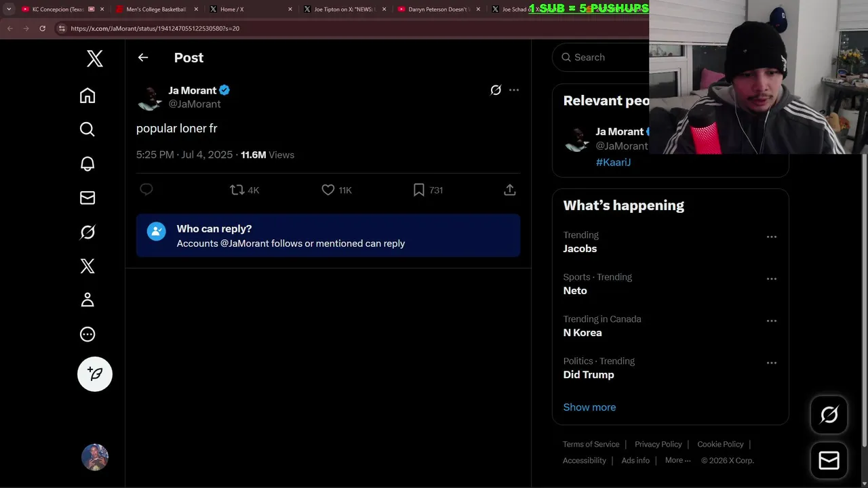Like the post showing 11K likes

(x=337, y=190)
